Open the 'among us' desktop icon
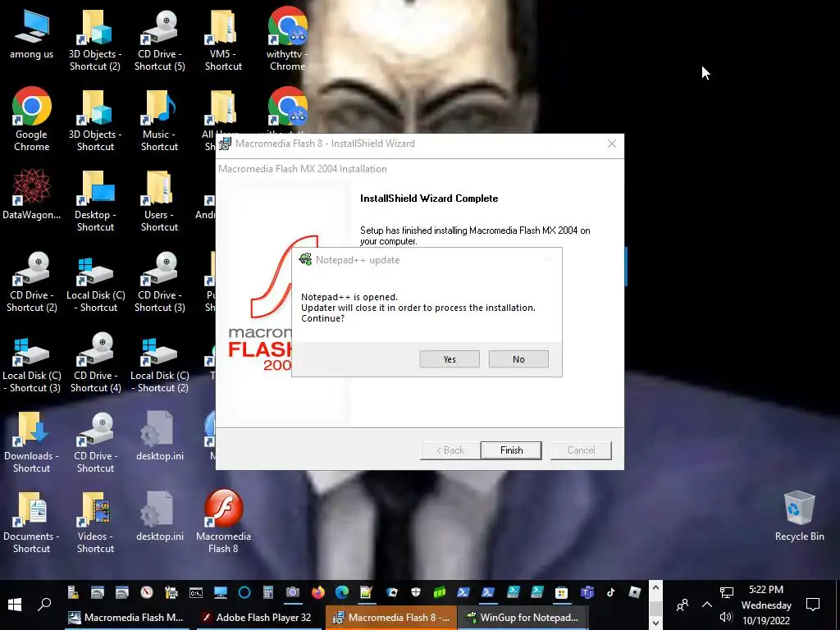This screenshot has width=840, height=630. click(32, 34)
